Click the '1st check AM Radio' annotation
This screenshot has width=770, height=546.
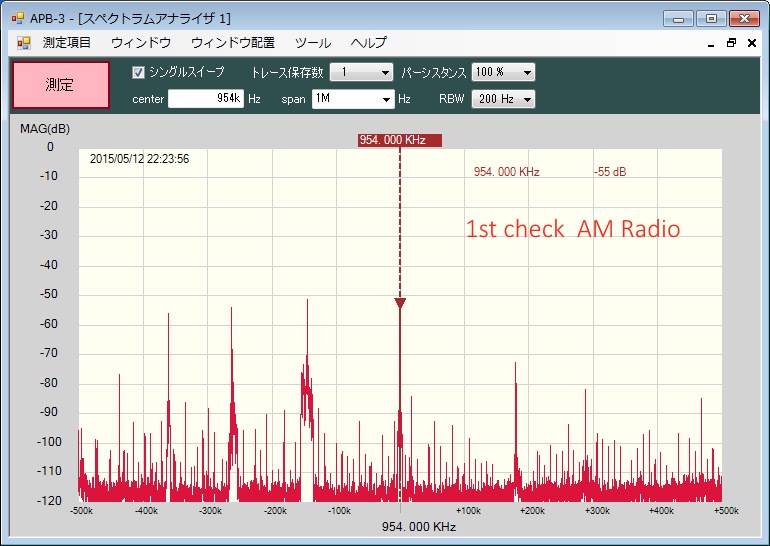pyautogui.click(x=573, y=229)
